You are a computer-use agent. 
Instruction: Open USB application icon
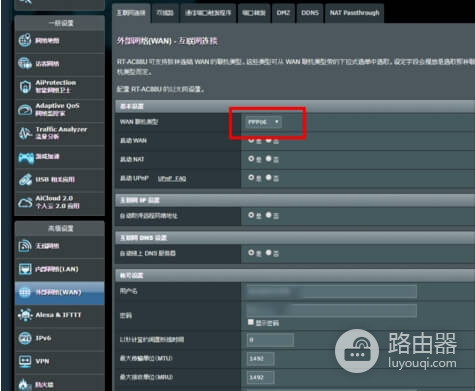coord(25,179)
